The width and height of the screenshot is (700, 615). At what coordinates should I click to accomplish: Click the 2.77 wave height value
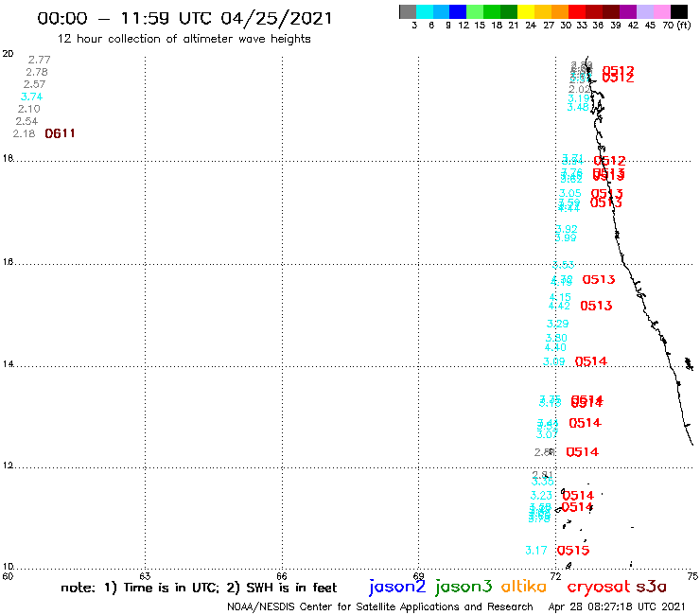coord(40,60)
